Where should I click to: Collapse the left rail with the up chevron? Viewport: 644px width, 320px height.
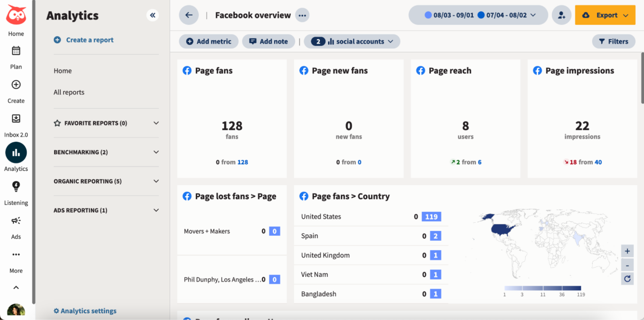(16, 287)
